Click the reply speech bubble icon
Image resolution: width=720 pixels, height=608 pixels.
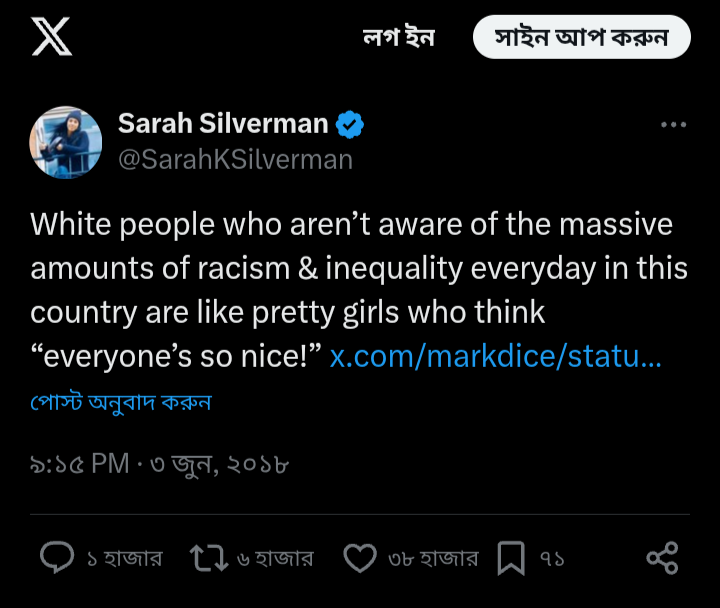coord(57,557)
